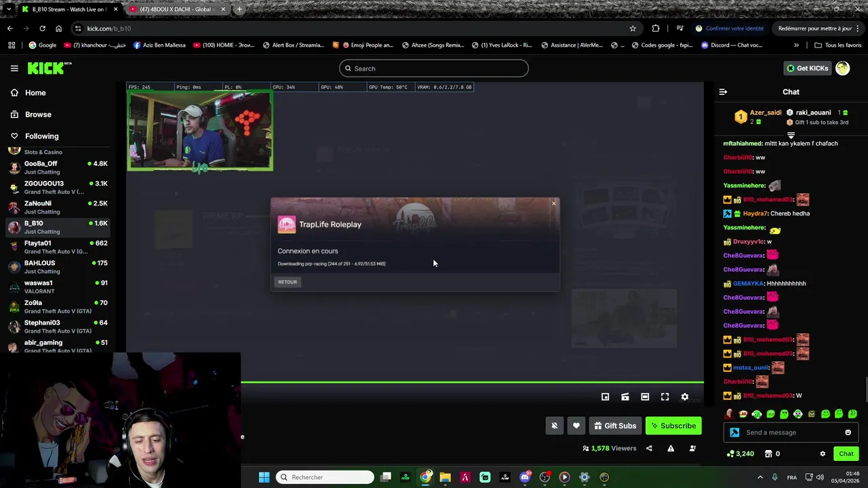Image resolution: width=868 pixels, height=488 pixels.
Task: Report stream with warning triangle icon
Action: click(x=671, y=448)
